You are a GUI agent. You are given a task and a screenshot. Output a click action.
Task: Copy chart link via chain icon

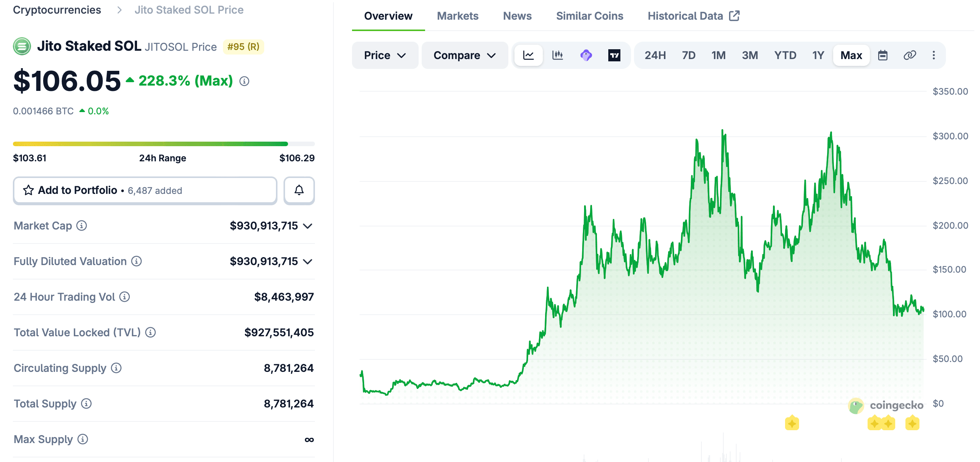[909, 55]
